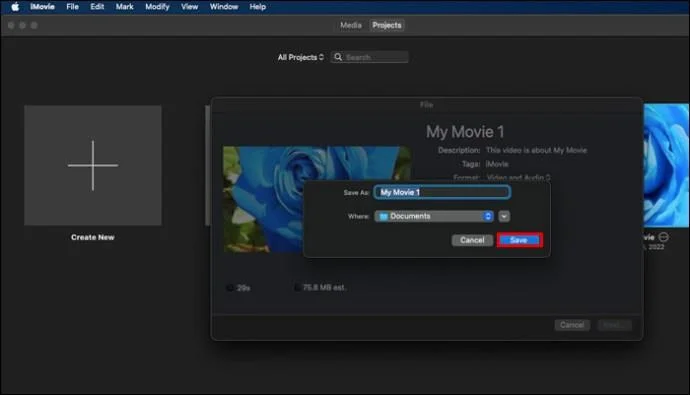The width and height of the screenshot is (690, 395).
Task: Select the project thumbnail behind the sheet
Action: [x=666, y=165]
